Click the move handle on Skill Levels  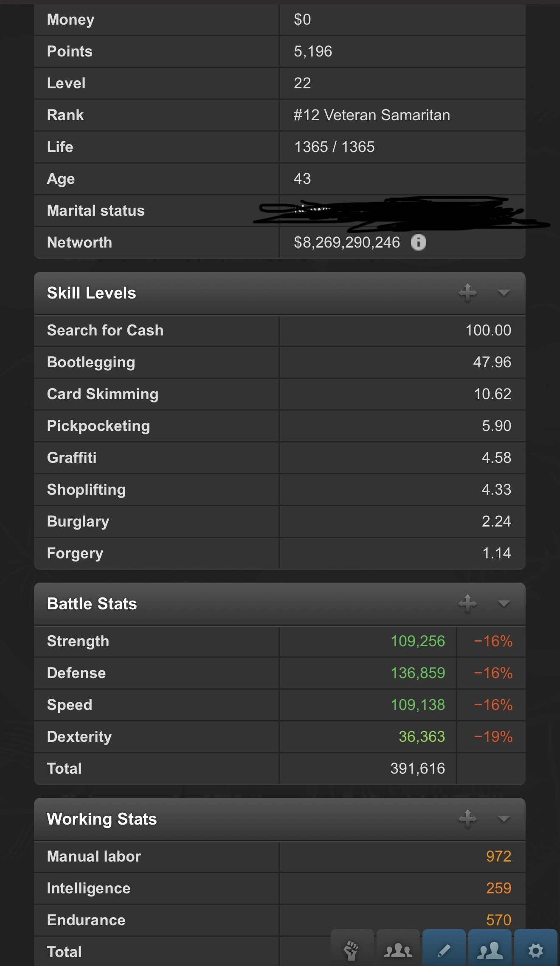point(467,293)
